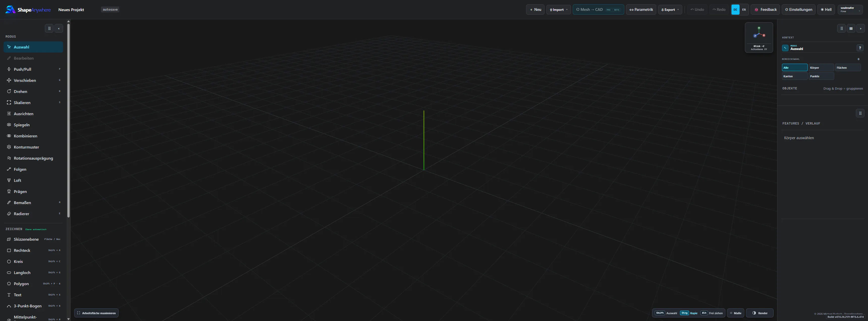The width and height of the screenshot is (868, 321).
Task: Select the Spiegeln mirror tool icon
Action: tap(9, 125)
